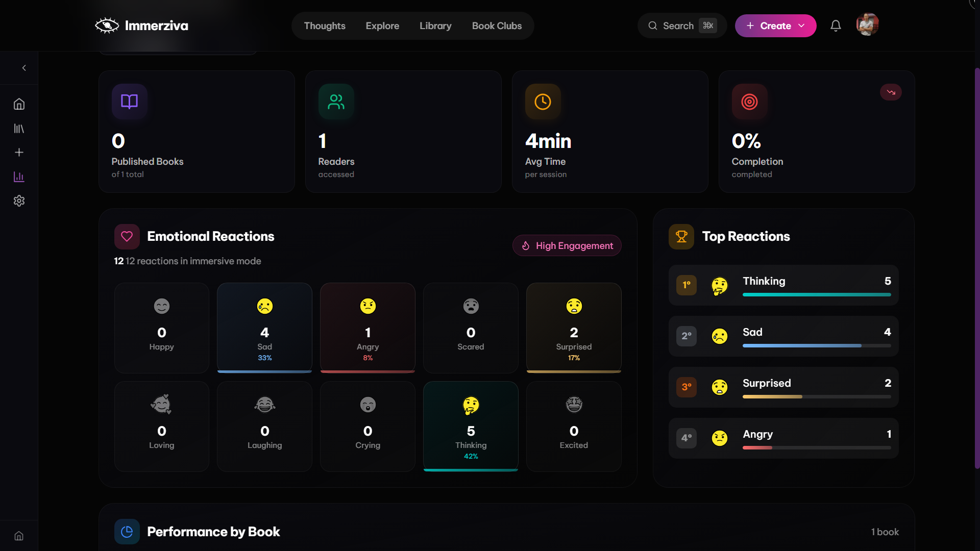Click the bottom-left home icon
Image resolution: width=980 pixels, height=551 pixels.
19,536
